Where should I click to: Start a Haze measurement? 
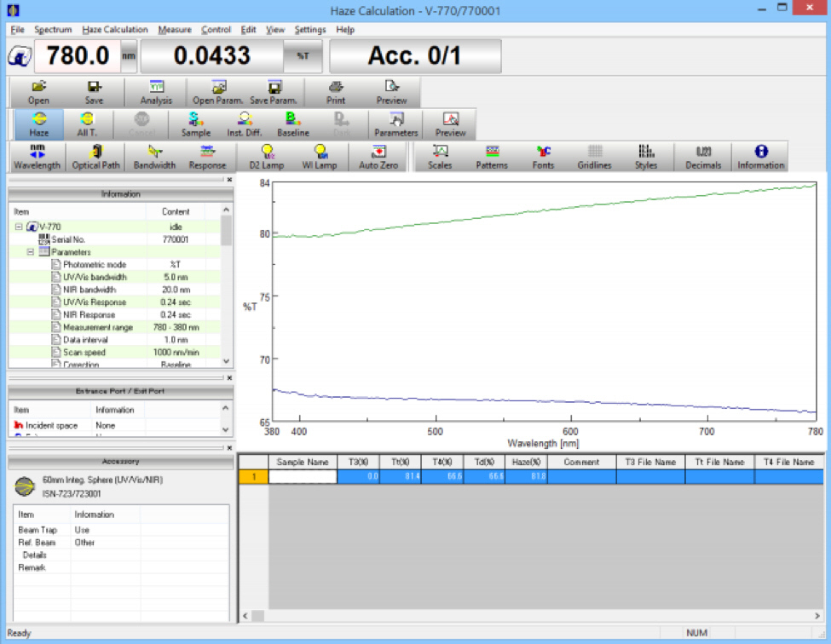coord(38,126)
